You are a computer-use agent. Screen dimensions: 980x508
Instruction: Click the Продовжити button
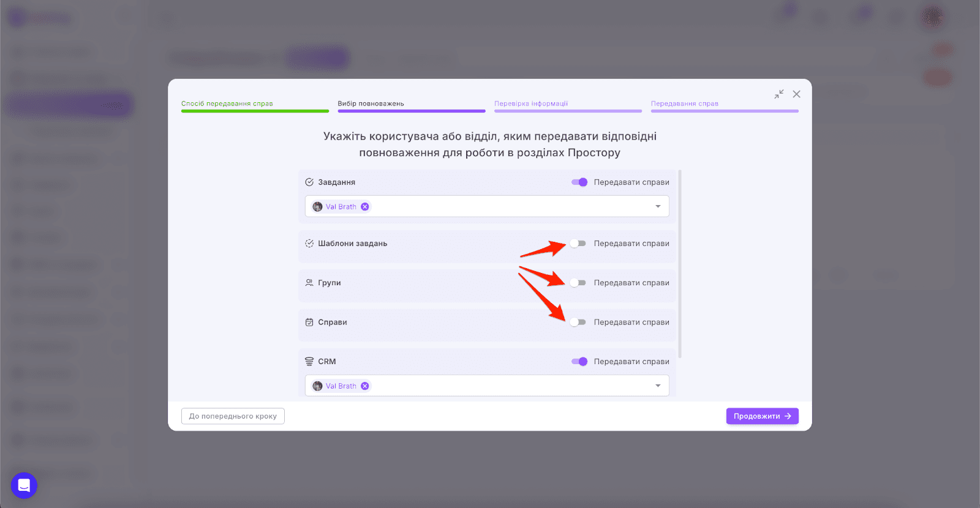tap(763, 416)
